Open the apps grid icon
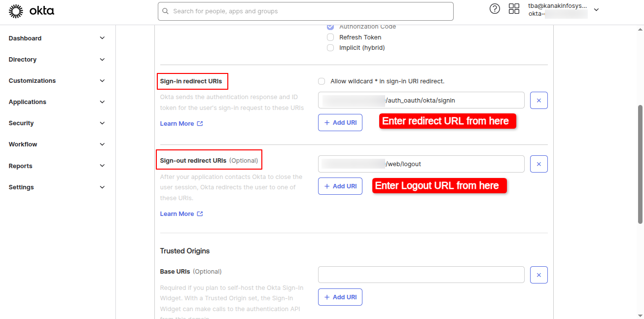644x319 pixels. [514, 9]
